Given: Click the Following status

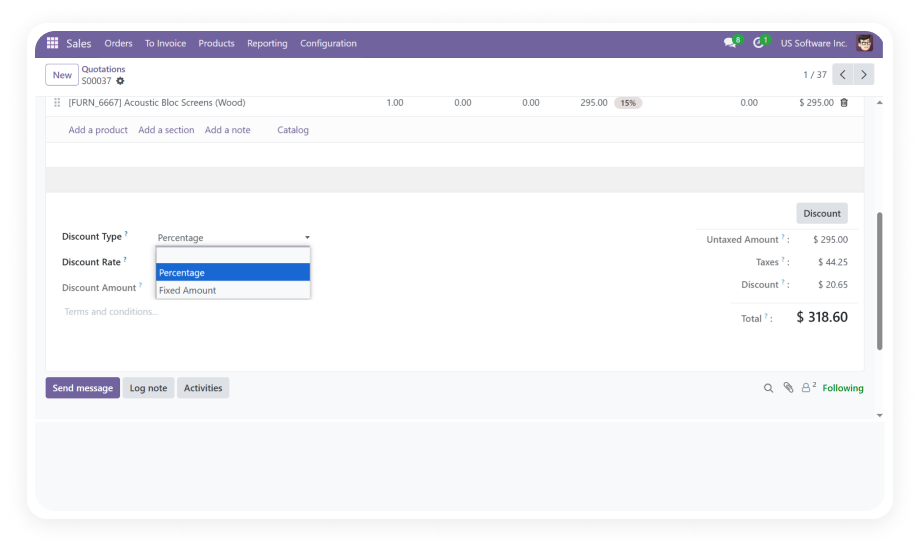Looking at the screenshot, I should pos(843,388).
